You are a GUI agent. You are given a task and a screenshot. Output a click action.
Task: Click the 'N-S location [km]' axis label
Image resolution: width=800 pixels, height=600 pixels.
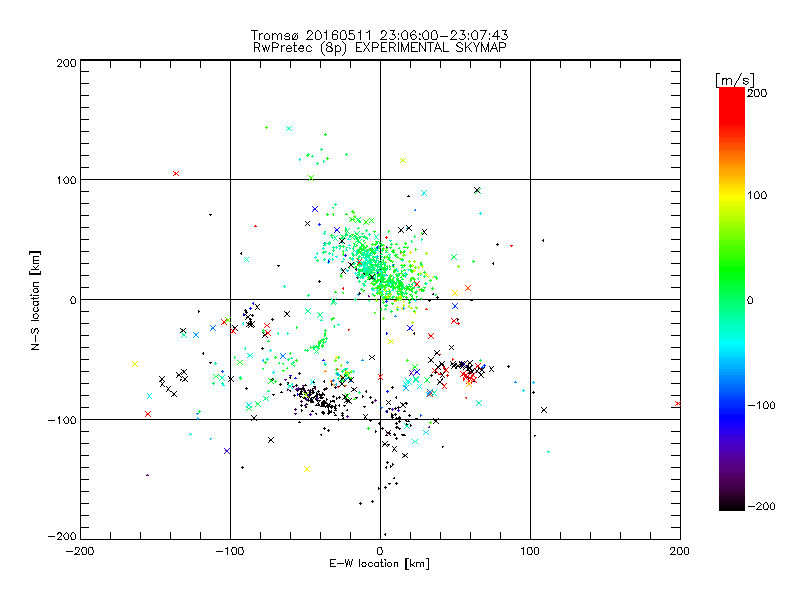click(x=35, y=301)
